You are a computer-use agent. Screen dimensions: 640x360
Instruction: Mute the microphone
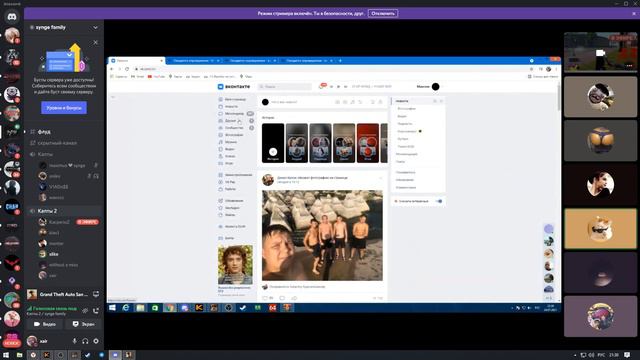[74, 341]
